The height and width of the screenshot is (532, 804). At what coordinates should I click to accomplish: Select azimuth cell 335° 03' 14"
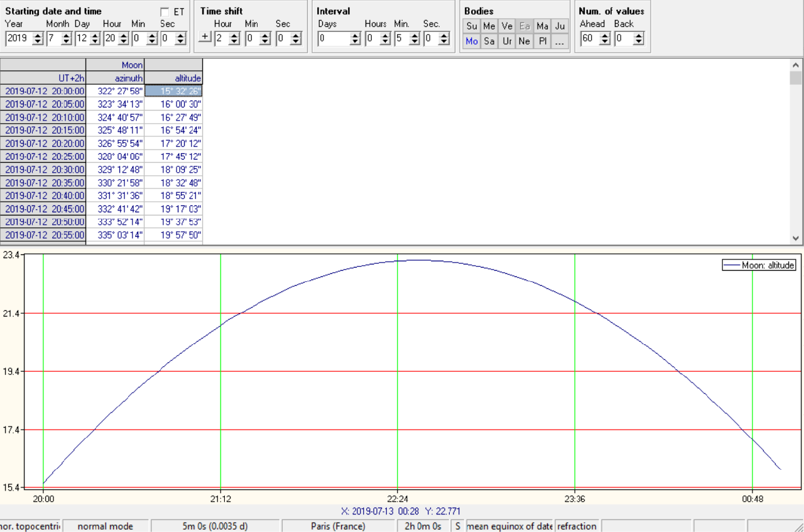click(x=115, y=236)
